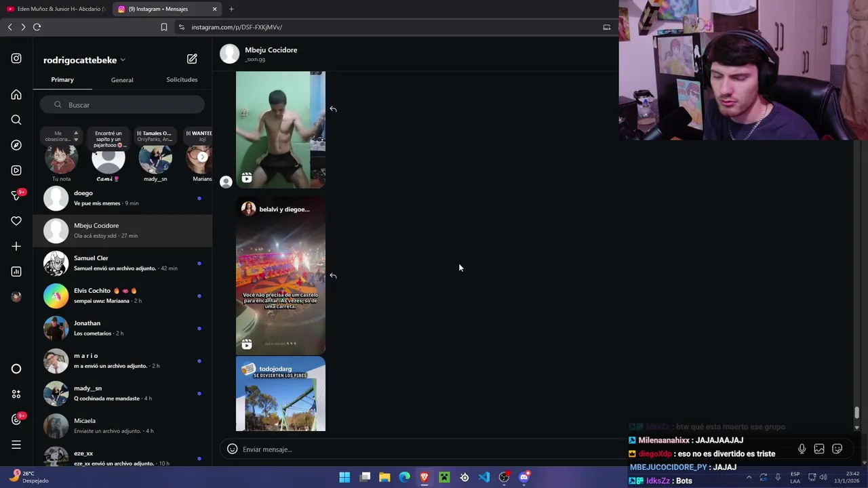Open the hamburger More menu

16,445
